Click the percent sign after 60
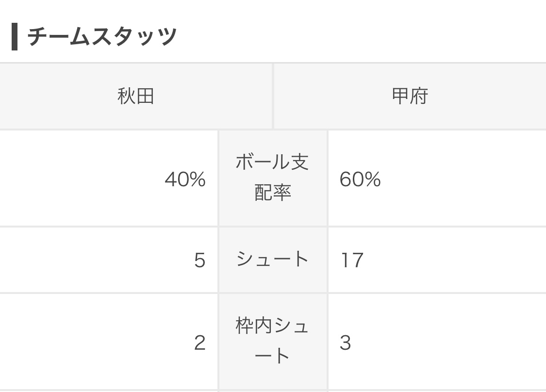The width and height of the screenshot is (546, 392). click(x=372, y=180)
